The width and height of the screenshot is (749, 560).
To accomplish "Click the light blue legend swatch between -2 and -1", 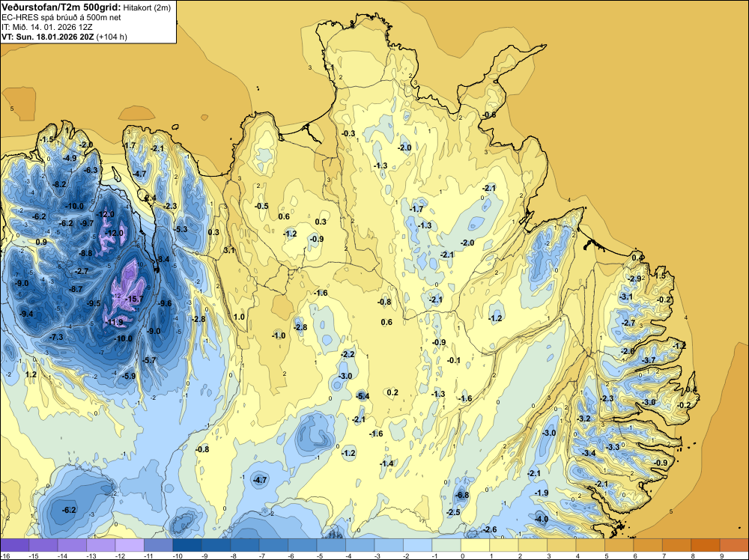I will [x=417, y=545].
